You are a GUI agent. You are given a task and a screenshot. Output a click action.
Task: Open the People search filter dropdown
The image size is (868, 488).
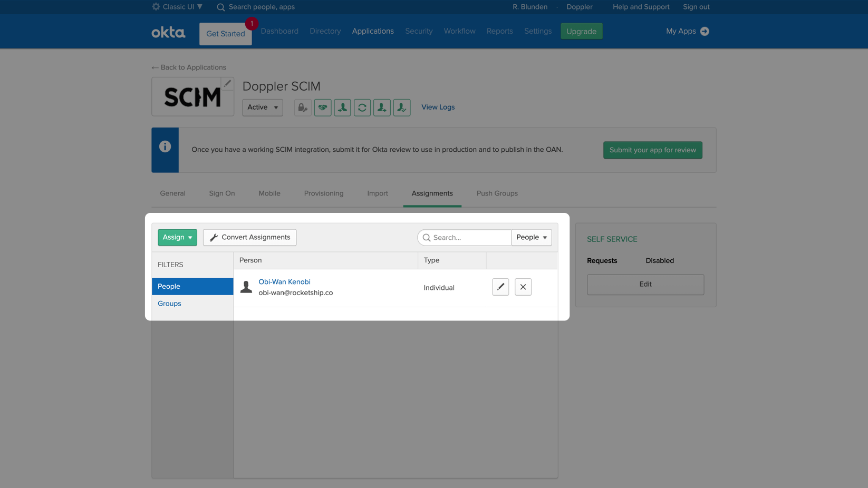532,237
